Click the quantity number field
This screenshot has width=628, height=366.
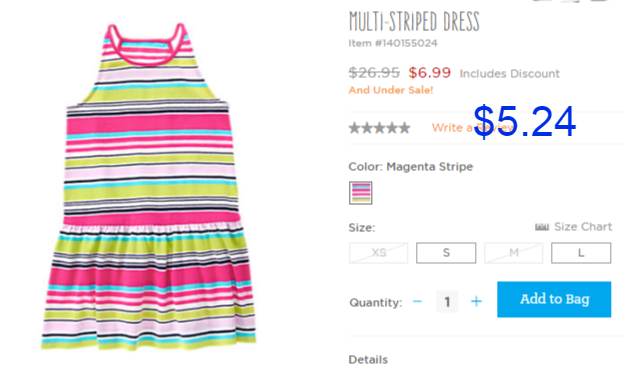tap(447, 301)
